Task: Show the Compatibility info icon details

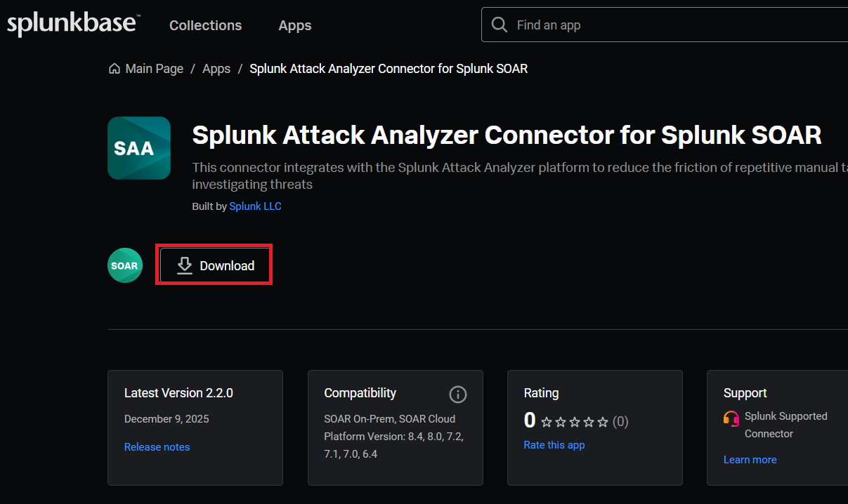Action: tap(457, 394)
